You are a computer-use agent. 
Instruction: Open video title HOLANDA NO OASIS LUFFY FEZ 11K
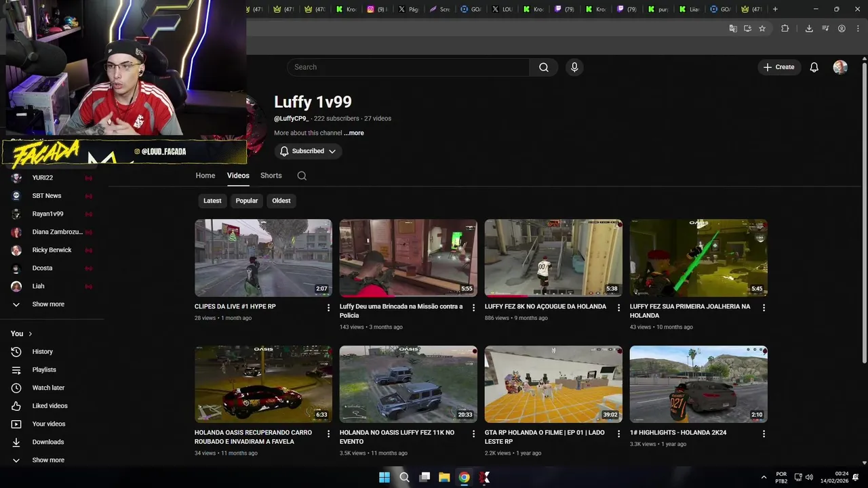click(397, 436)
